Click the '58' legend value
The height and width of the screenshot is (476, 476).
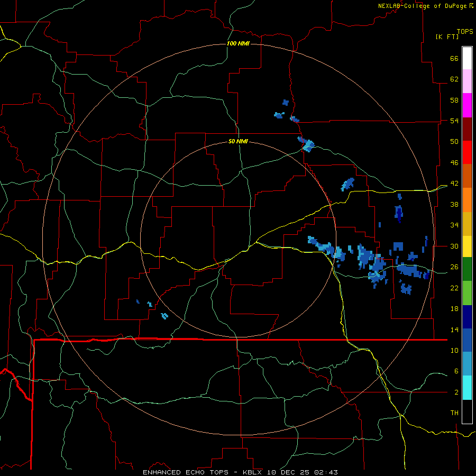[454, 100]
